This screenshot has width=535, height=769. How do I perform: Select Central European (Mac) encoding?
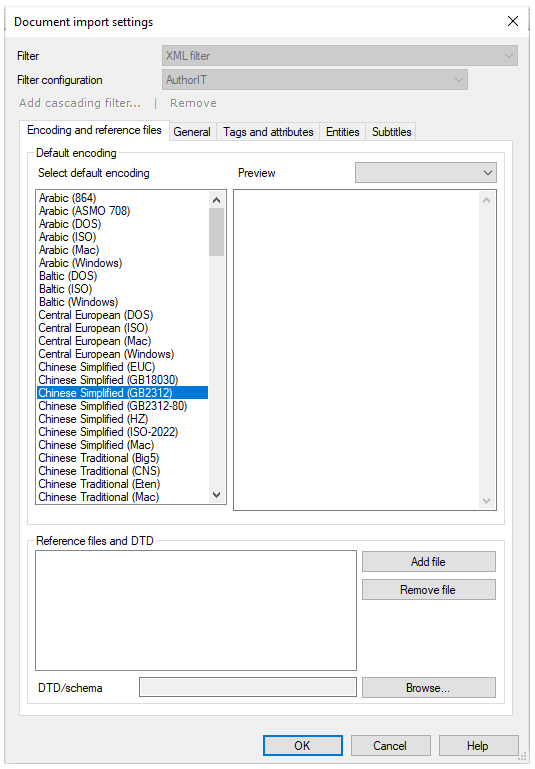click(123, 341)
